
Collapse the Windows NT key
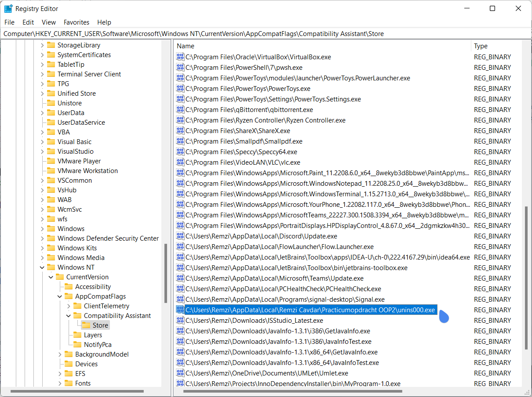click(x=42, y=267)
